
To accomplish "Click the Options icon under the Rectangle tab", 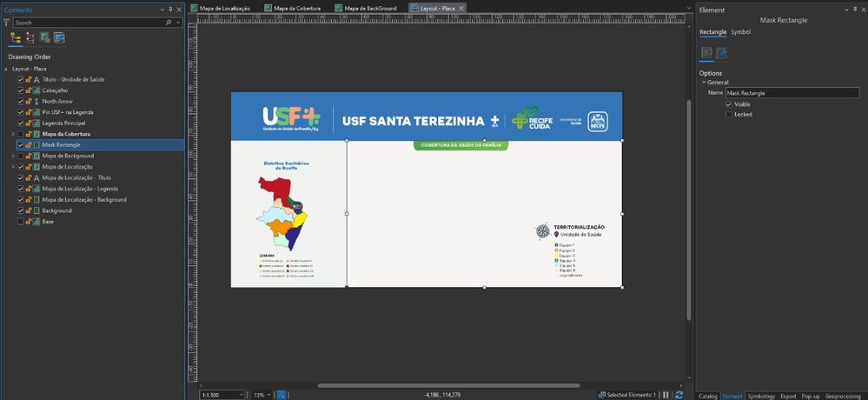I will 706,53.
